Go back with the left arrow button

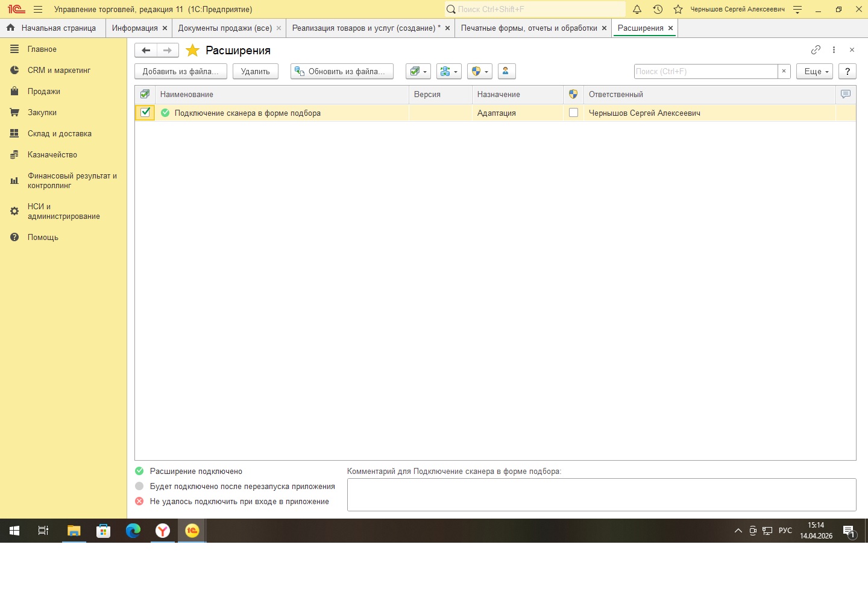point(146,51)
